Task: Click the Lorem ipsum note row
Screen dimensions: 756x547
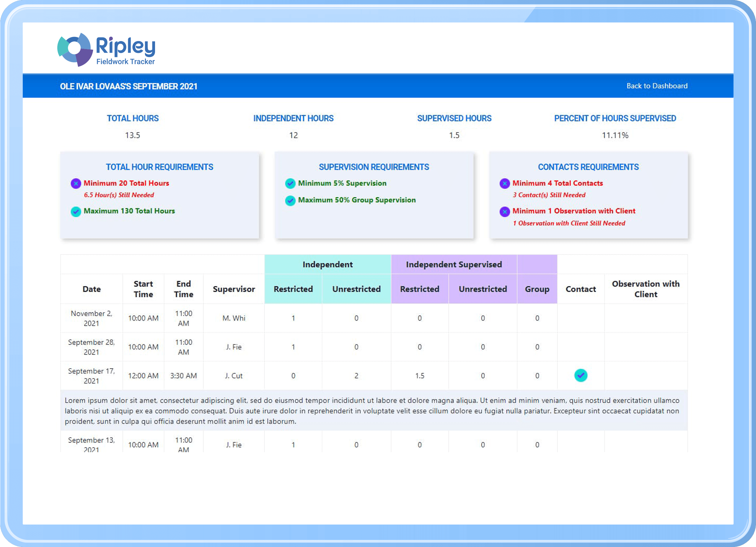Action: [374, 410]
